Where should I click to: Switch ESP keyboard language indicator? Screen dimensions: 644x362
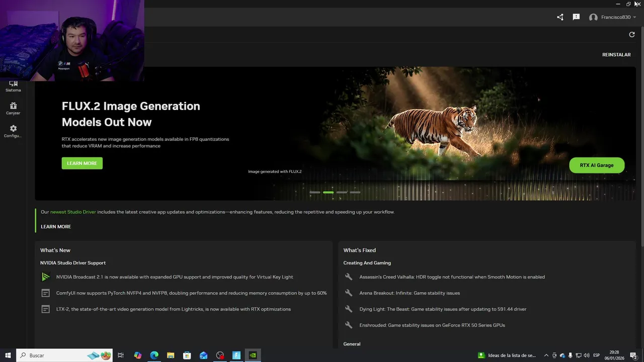[x=597, y=355]
